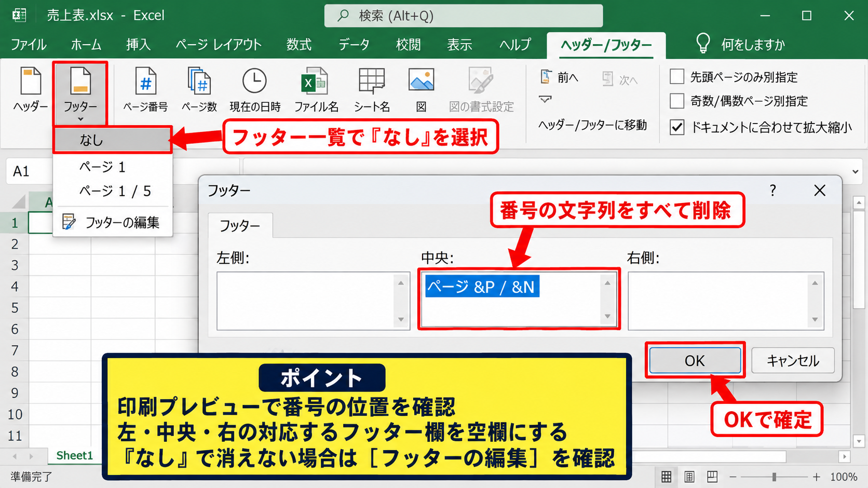
Task: Toggle 奇数/偶数ページ別指定 checkbox
Action: tap(677, 101)
